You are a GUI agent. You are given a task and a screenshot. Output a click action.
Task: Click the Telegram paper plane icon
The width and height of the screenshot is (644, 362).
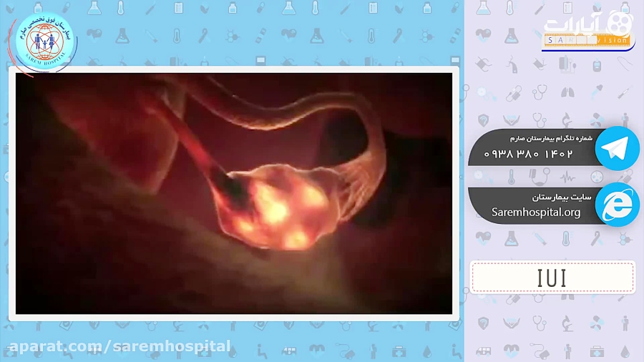click(617, 148)
